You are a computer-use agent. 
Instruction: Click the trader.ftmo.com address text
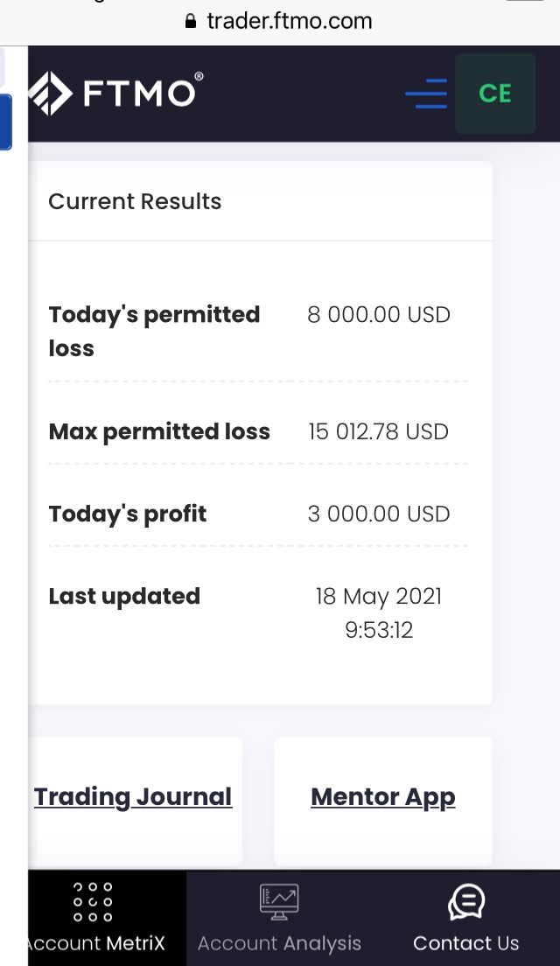click(x=290, y=21)
